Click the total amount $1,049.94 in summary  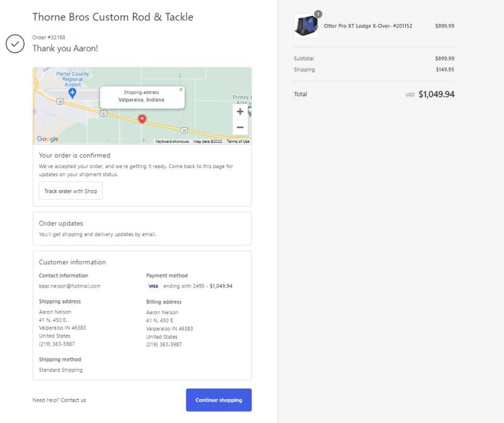click(x=437, y=94)
